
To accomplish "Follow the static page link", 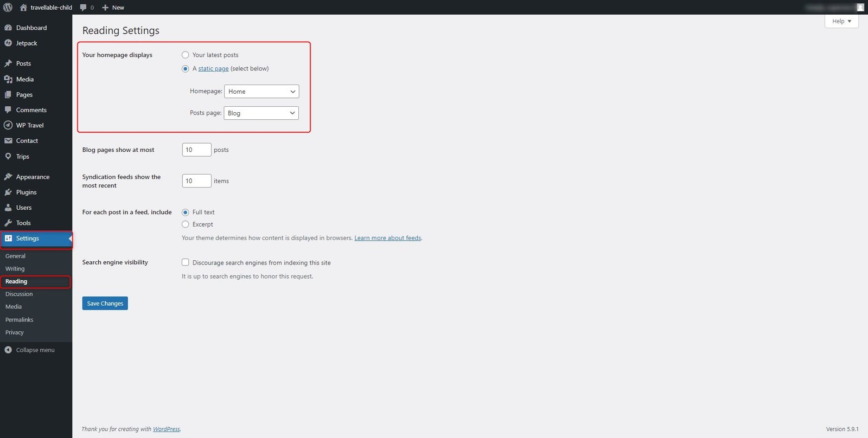I will click(213, 69).
